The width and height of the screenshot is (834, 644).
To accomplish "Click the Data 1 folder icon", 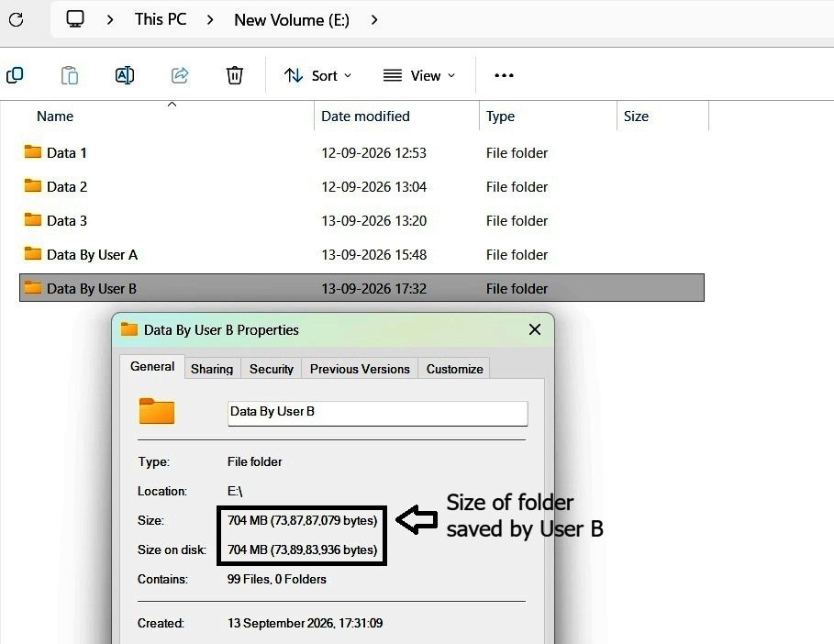I will click(x=33, y=152).
